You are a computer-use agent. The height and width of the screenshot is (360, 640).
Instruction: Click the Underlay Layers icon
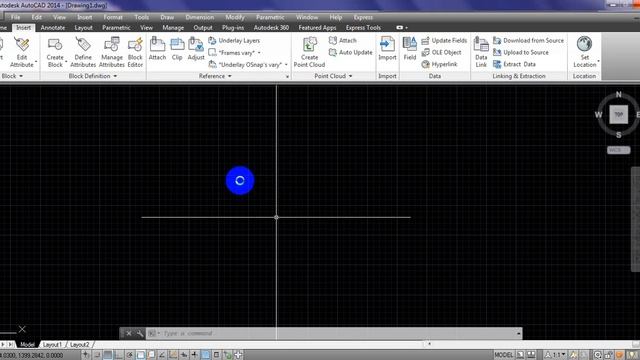coord(212,40)
